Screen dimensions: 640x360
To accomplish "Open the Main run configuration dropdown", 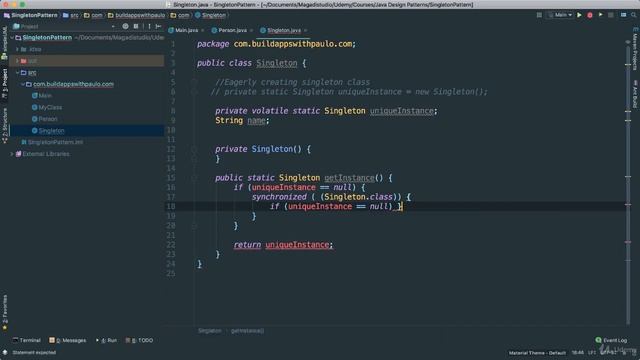I will coord(560,15).
